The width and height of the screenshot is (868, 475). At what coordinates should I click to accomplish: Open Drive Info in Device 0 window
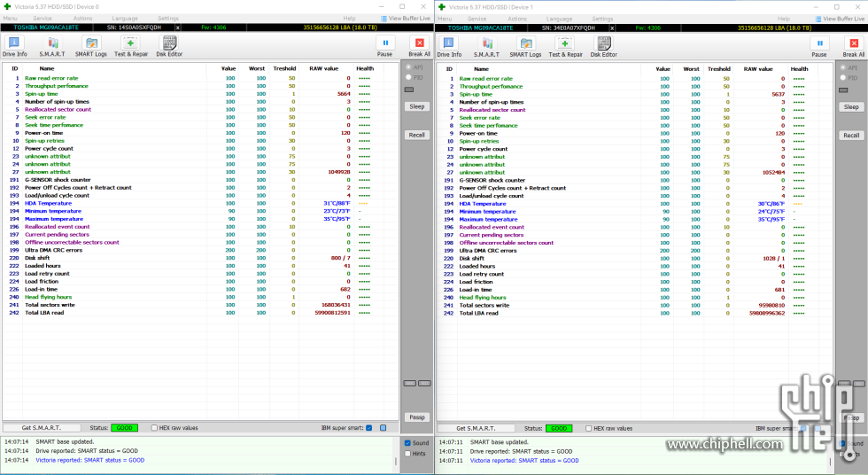pos(14,46)
